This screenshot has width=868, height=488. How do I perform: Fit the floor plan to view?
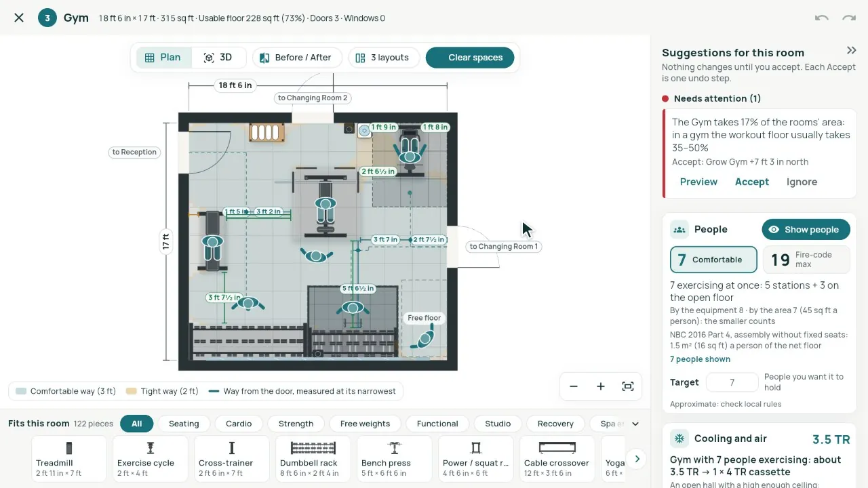tap(628, 386)
